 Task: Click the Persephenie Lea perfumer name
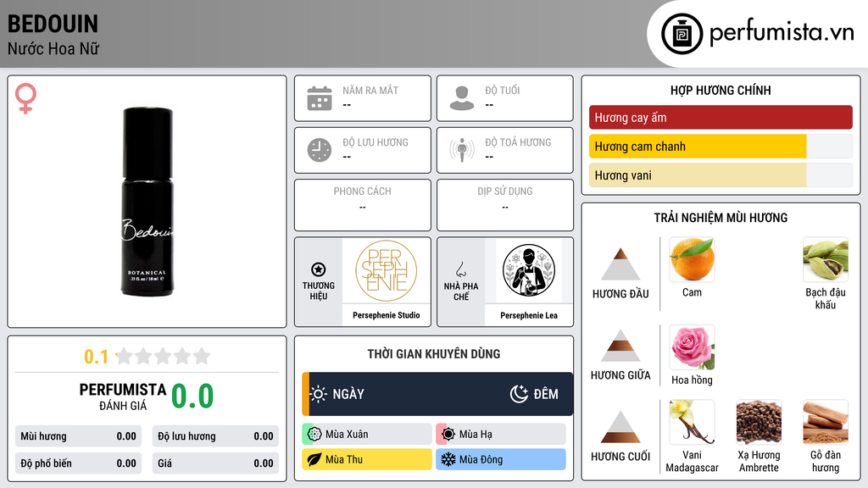coord(529,315)
